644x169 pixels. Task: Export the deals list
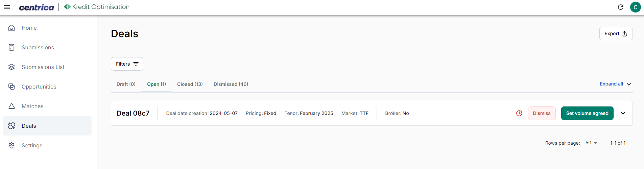[x=616, y=33]
